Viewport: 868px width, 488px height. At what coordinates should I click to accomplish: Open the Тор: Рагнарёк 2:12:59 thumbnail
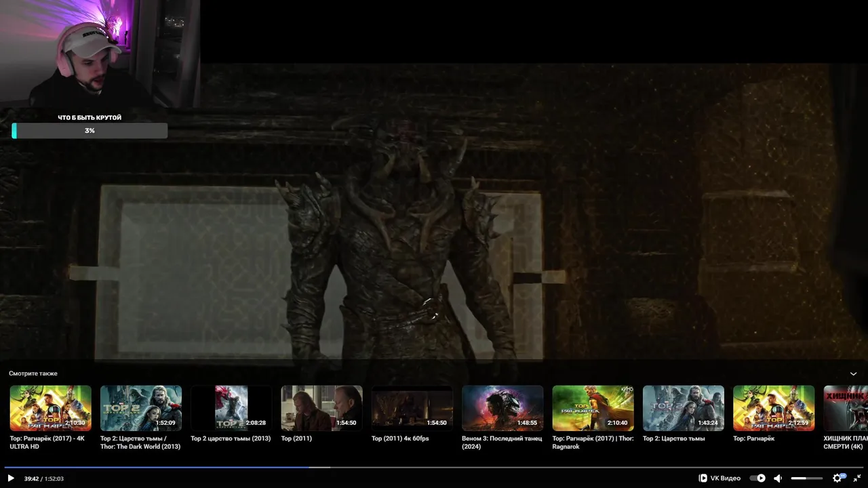click(x=774, y=408)
